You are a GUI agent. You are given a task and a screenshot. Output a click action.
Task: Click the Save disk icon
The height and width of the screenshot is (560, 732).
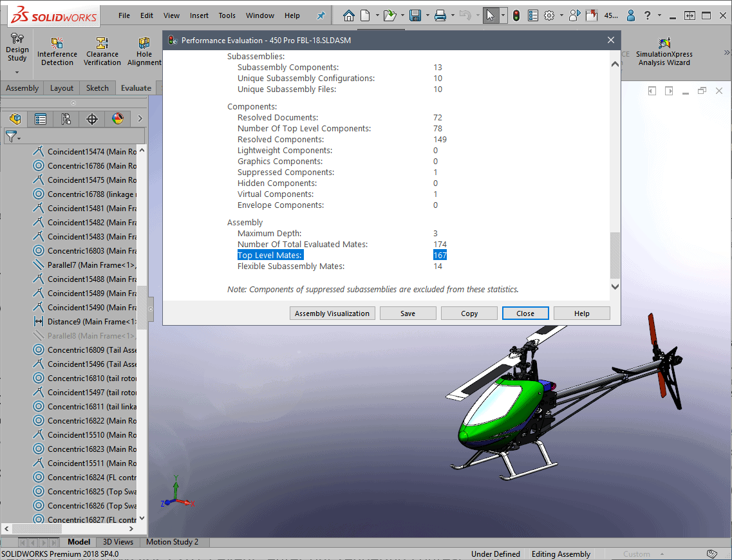tap(415, 16)
